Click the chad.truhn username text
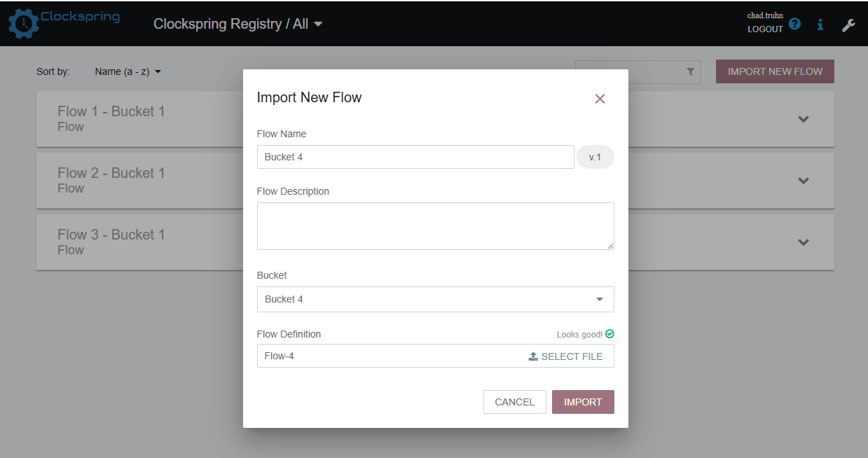The width and height of the screenshot is (868, 458). (x=765, y=15)
